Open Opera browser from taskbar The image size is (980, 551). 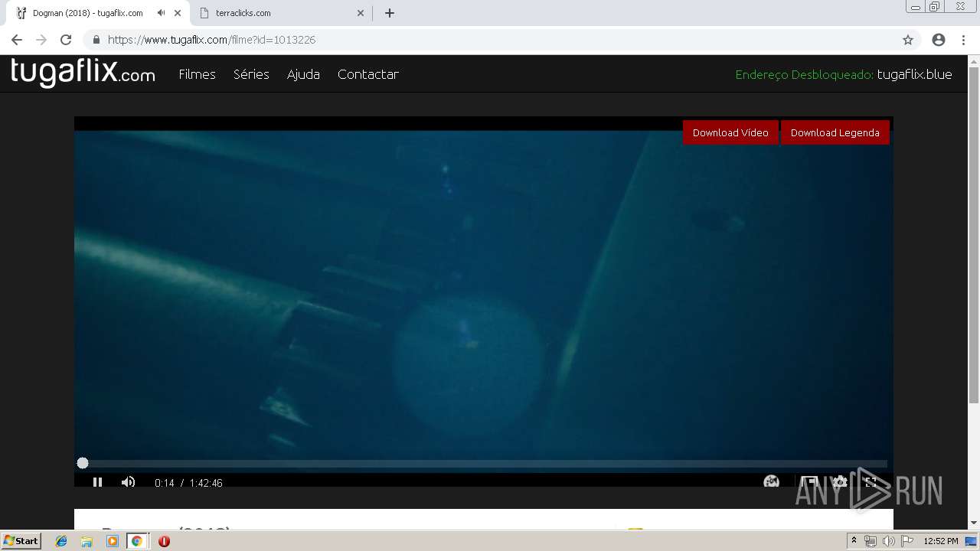coord(164,541)
